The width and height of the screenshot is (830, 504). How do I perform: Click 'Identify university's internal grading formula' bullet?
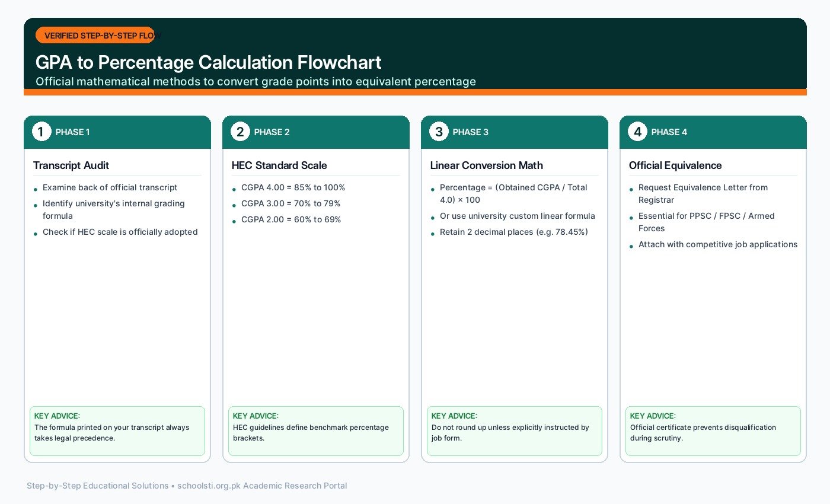pyautogui.click(x=114, y=209)
